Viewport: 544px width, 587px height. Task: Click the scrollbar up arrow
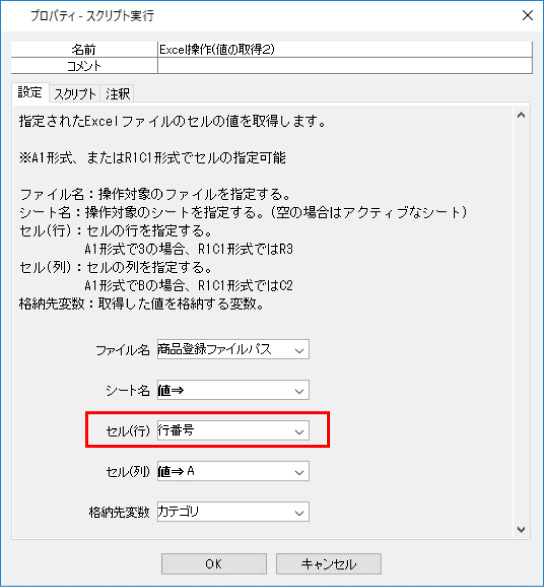521,115
